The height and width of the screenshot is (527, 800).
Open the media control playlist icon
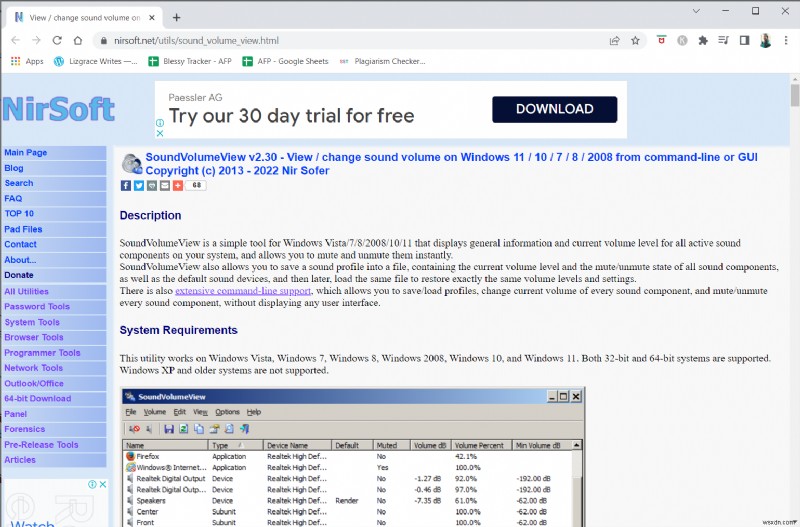click(x=723, y=40)
